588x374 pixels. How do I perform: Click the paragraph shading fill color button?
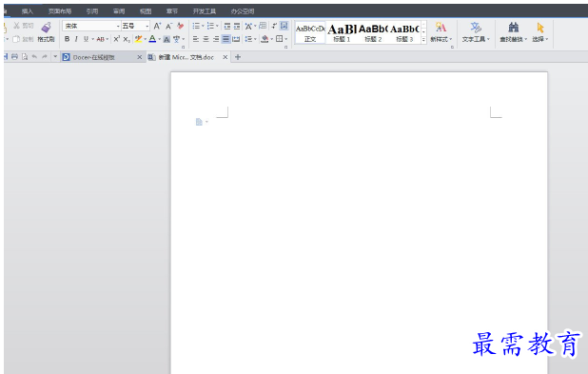pos(265,39)
